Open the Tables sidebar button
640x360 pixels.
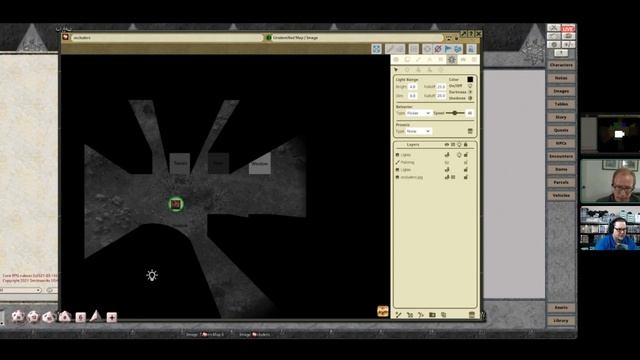coord(561,104)
